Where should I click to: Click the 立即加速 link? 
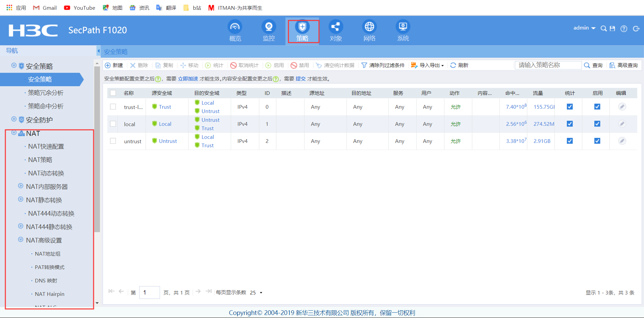coord(188,79)
